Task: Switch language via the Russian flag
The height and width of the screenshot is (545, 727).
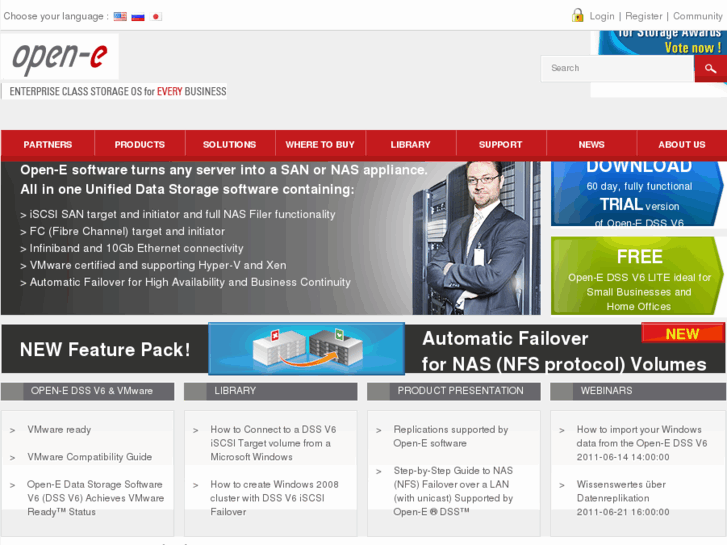Action: 138,17
